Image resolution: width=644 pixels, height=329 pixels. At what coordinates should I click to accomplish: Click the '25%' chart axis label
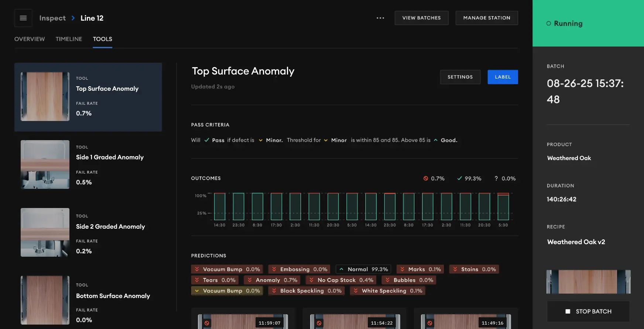(202, 213)
